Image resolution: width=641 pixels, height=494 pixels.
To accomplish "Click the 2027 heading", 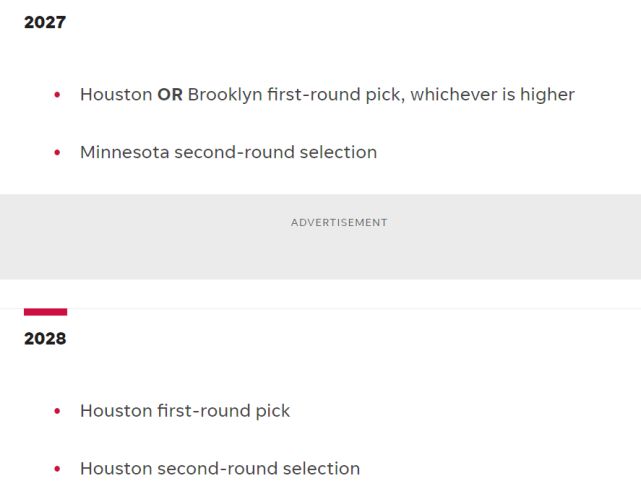I will [x=45, y=22].
